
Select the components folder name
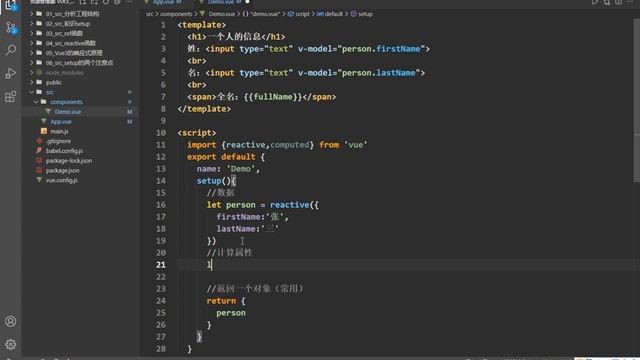67,102
